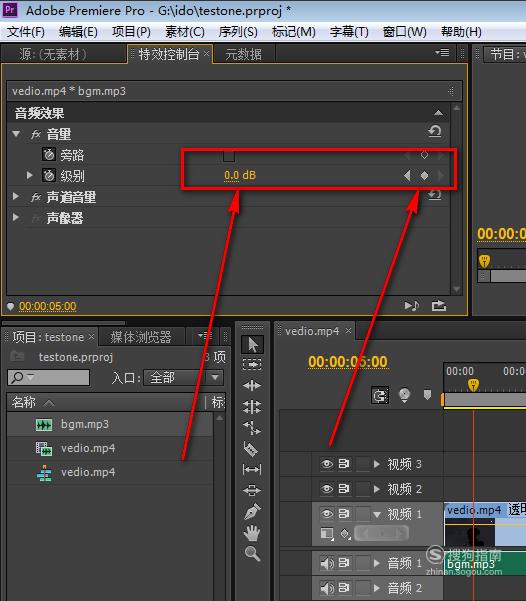Viewport: 526px width, 601px height.
Task: Mute 音频 1 track speaker
Action: coord(327,563)
